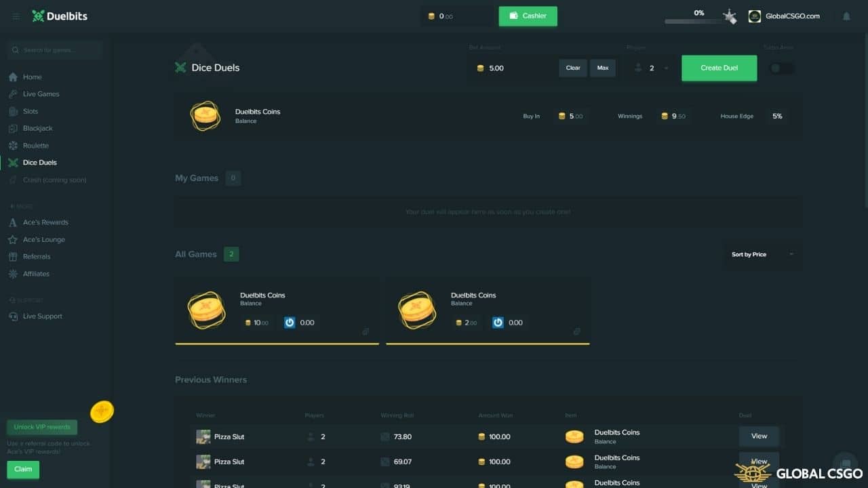Click the Duelbits logo
This screenshot has width=868, height=488.
point(60,16)
